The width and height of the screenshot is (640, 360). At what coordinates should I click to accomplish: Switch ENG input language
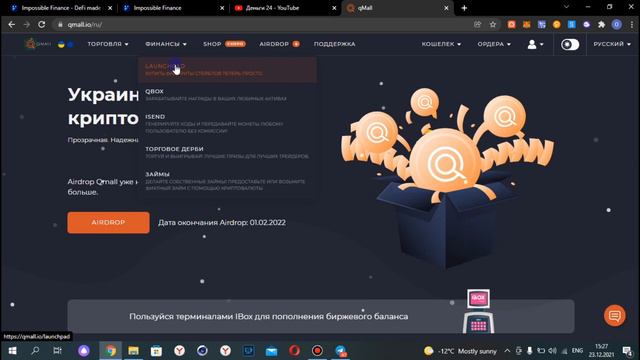pos(577,351)
